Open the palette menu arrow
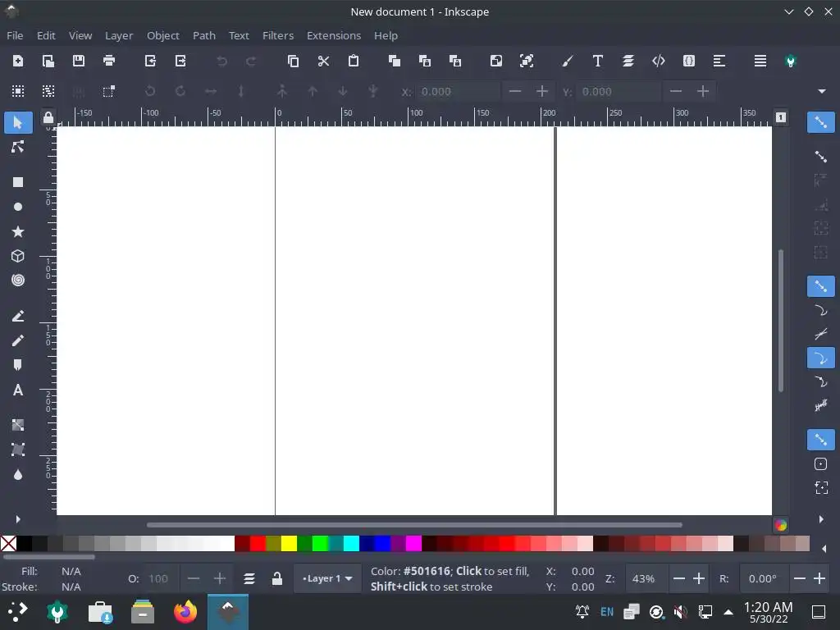The image size is (840, 630). [824, 548]
